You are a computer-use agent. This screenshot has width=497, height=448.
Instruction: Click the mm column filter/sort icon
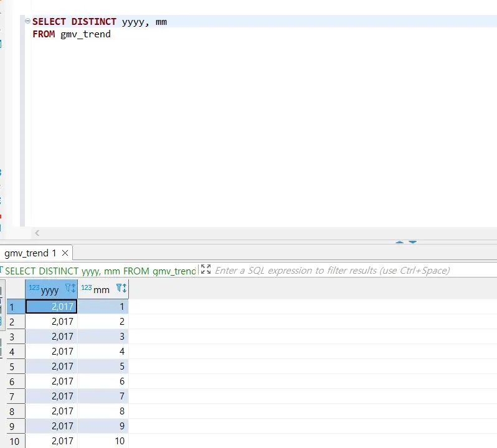pos(121,288)
